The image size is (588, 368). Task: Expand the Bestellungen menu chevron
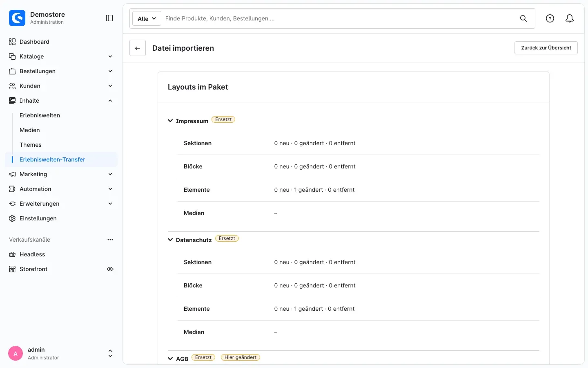[x=110, y=71]
